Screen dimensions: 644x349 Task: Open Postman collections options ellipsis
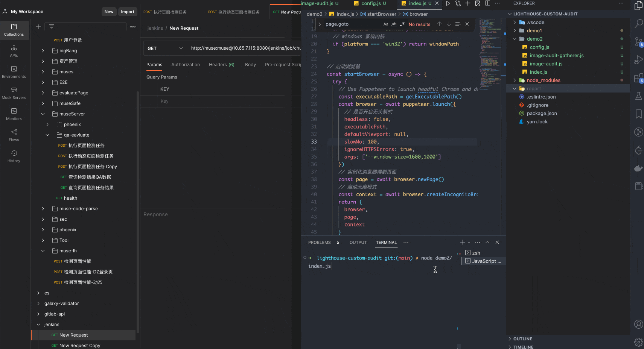(133, 27)
